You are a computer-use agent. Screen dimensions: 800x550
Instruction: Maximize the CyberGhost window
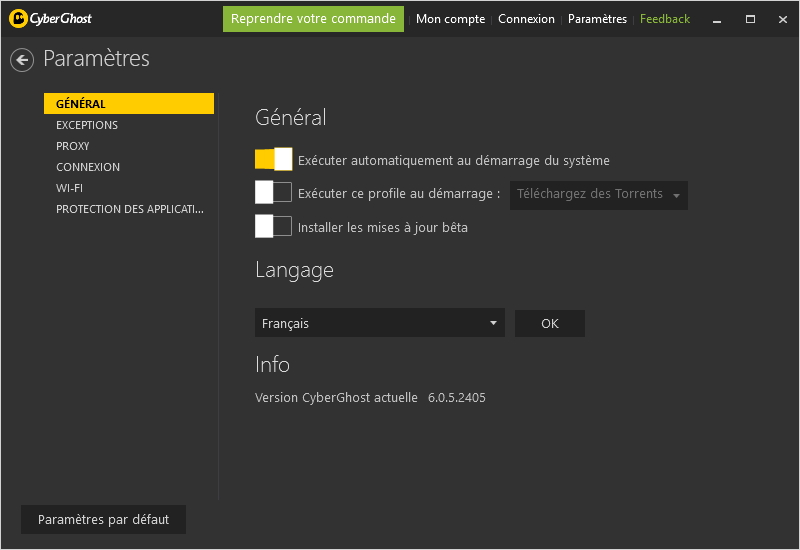[x=750, y=19]
